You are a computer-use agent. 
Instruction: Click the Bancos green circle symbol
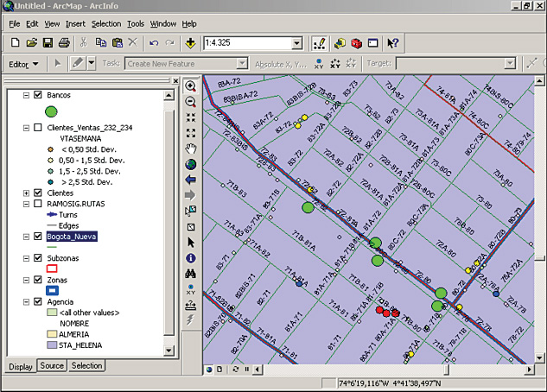51,111
